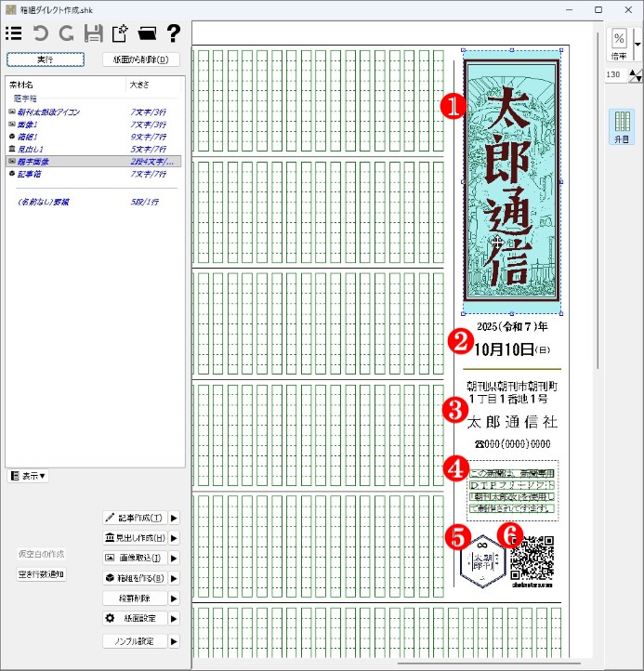Open the 表示 dropdown below the list
Image resolution: width=644 pixels, height=671 pixels.
click(x=28, y=476)
